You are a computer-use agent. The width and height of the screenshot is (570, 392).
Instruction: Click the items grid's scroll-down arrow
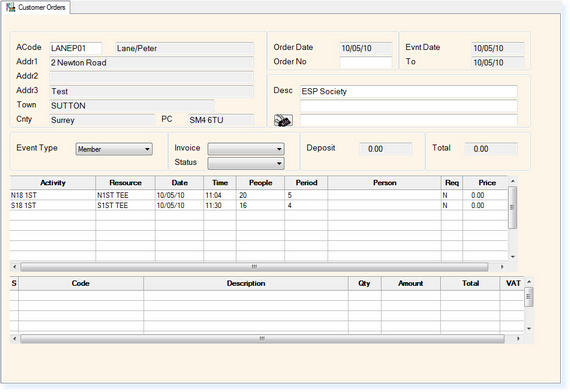(x=529, y=328)
